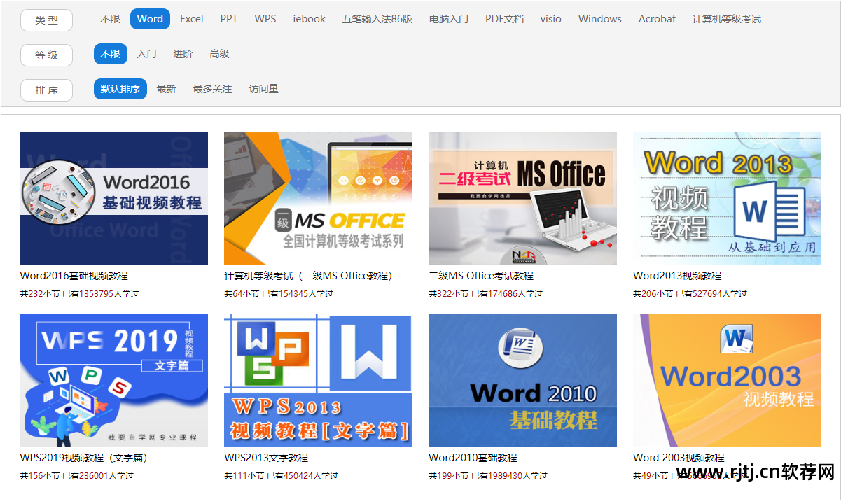Click the WPS2019视频教程（文字篇）title
This screenshot has width=841, height=504.
coord(86,458)
